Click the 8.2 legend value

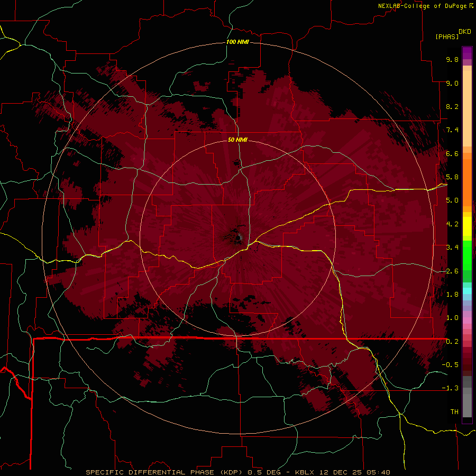452,106
